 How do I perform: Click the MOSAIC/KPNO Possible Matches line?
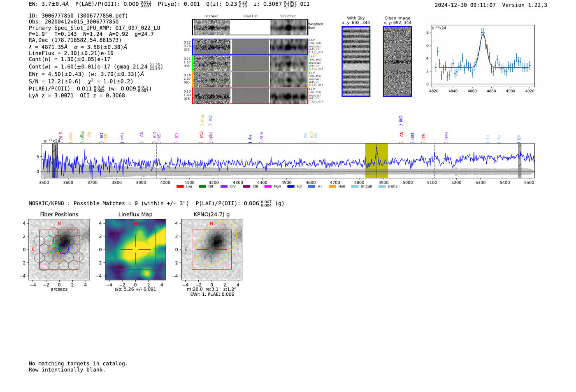coord(156,203)
